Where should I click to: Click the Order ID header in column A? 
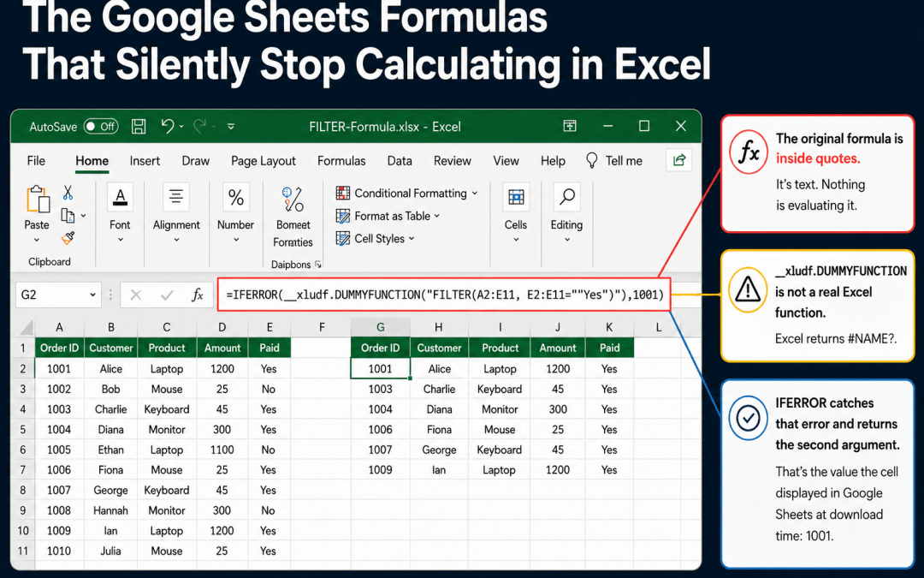click(59, 348)
